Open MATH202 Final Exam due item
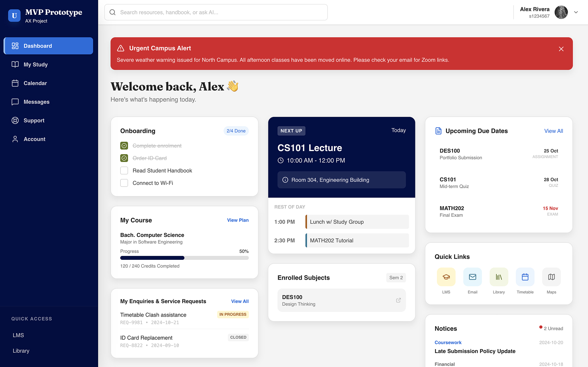588x367 pixels. (499, 211)
